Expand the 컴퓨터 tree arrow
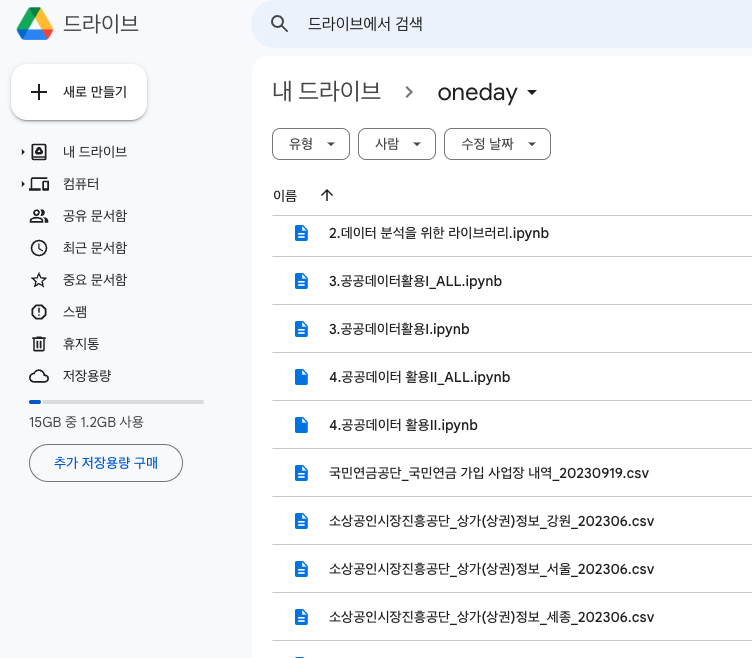752x658 pixels. pos(22,184)
